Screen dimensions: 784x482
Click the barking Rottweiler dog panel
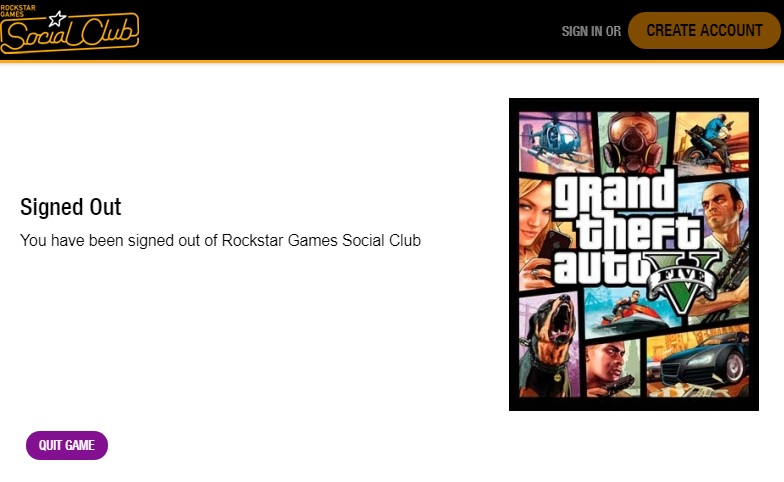[550, 344]
